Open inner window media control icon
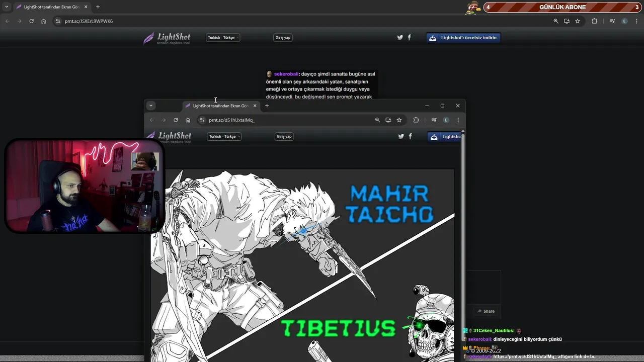Screen dimensions: 644x362 tap(434, 120)
